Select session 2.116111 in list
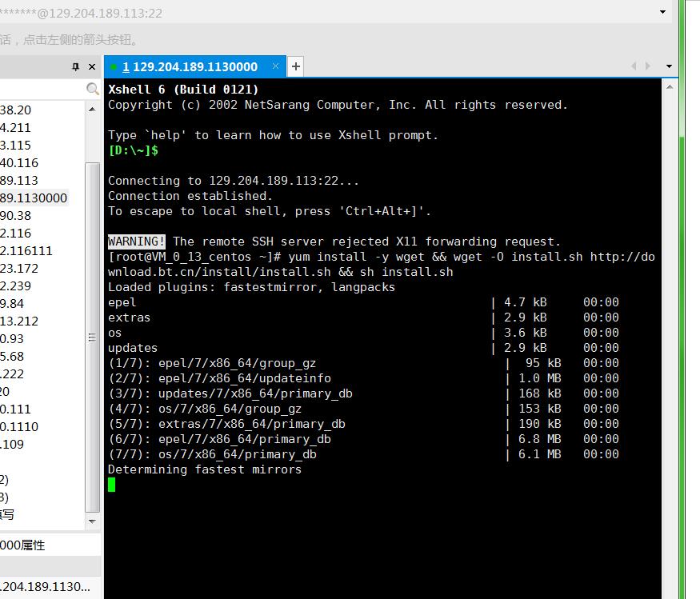The image size is (700, 599). point(26,250)
